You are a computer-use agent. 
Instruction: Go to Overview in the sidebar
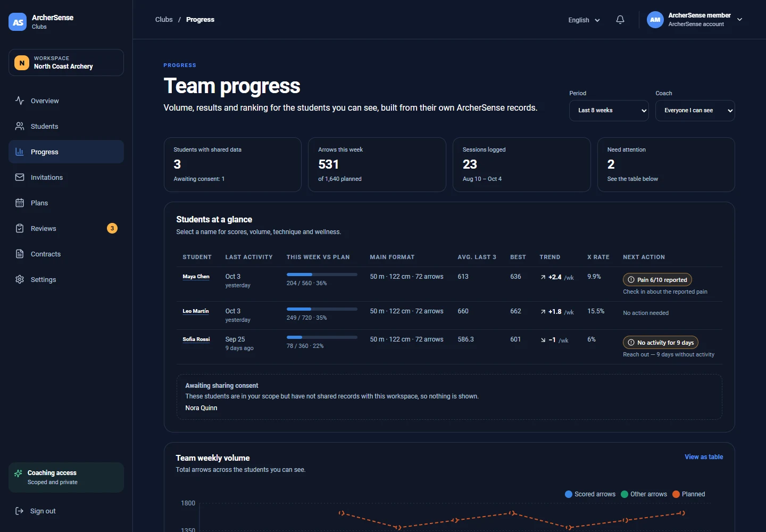[x=66, y=101]
